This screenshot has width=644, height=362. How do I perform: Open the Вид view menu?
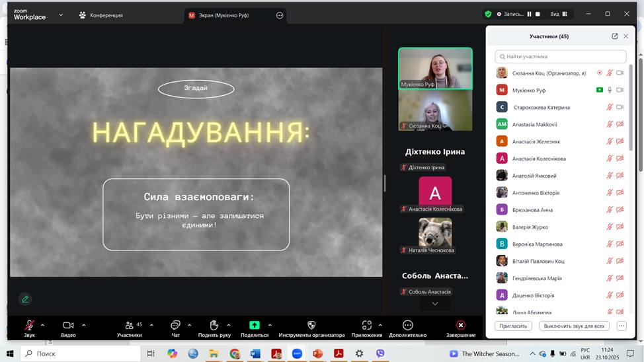click(558, 14)
